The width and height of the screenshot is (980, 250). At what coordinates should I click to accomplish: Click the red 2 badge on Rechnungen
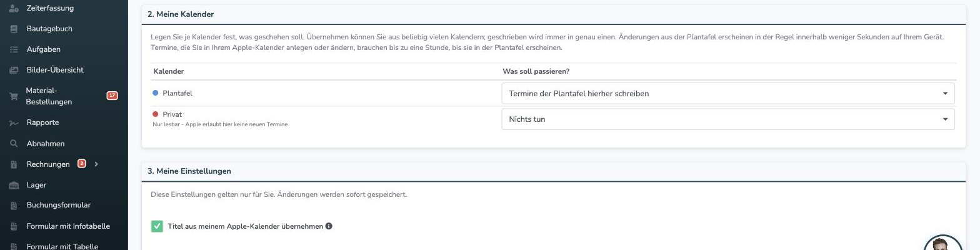click(81, 164)
